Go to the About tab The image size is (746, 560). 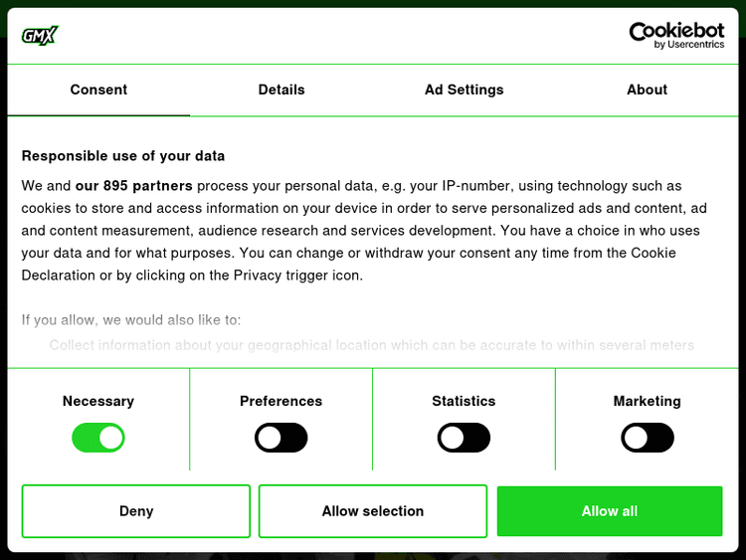(x=647, y=90)
